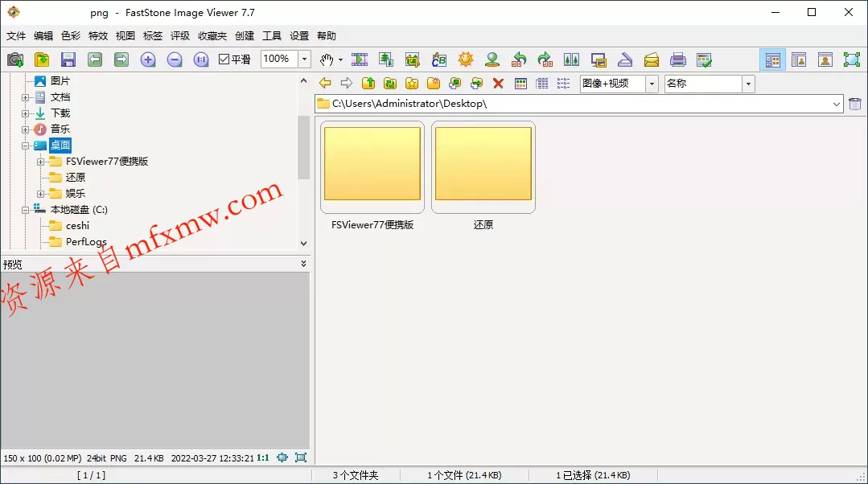Zoom in with the plus magnifier icon

148,59
